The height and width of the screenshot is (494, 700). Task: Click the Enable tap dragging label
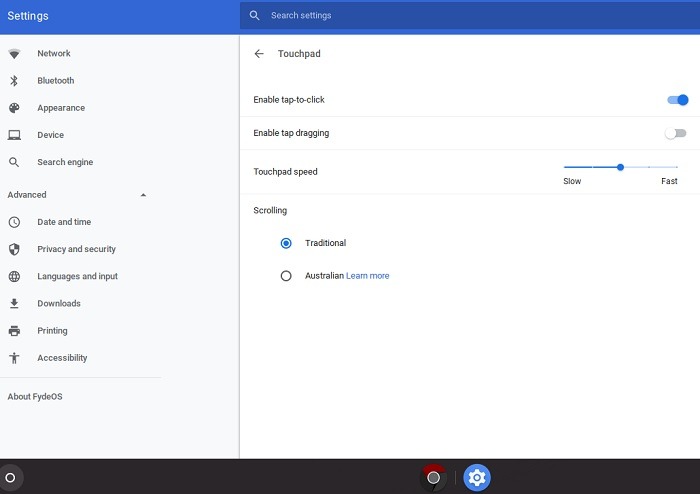[x=291, y=133]
